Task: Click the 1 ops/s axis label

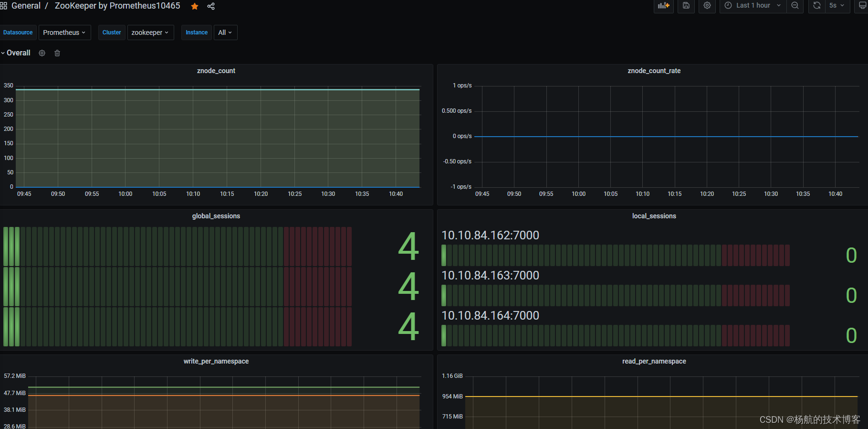Action: coord(462,86)
